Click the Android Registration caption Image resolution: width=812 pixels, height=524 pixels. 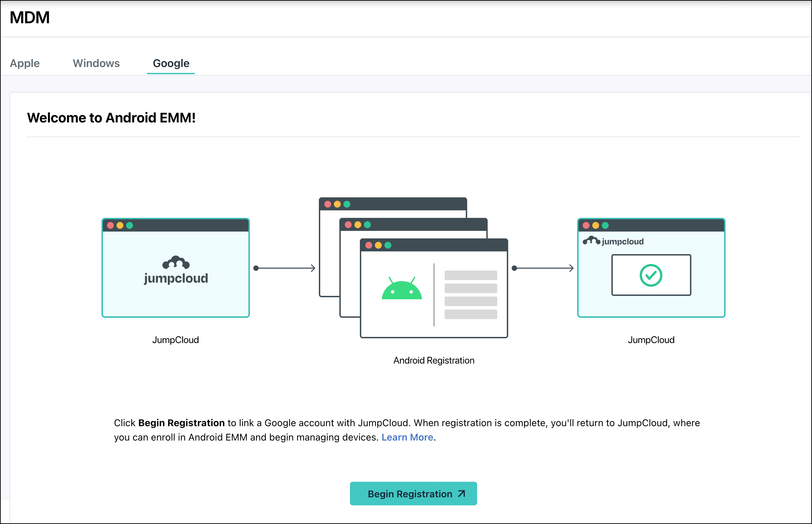pyautogui.click(x=434, y=360)
